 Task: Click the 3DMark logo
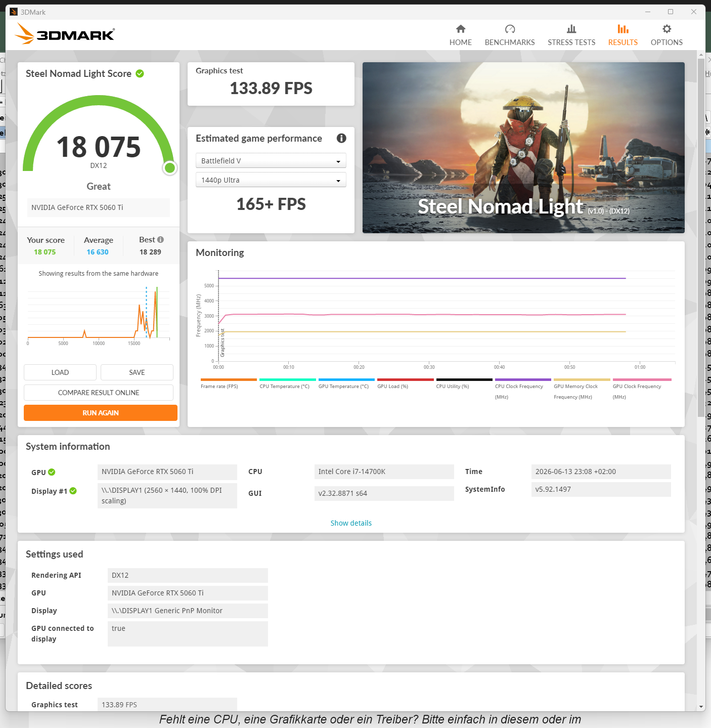(x=65, y=34)
